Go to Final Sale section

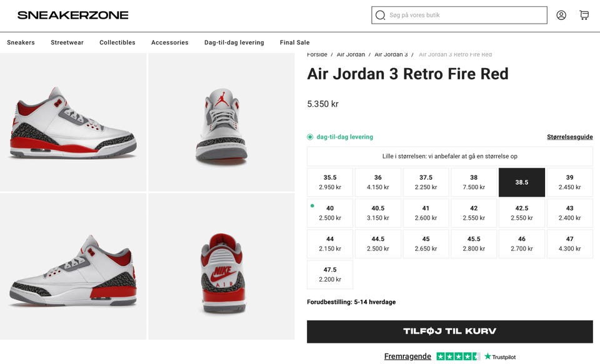294,42
